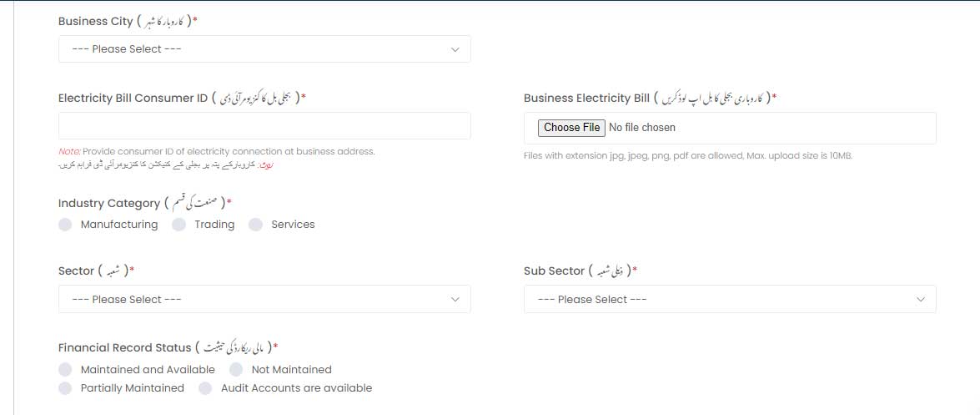Screen dimensions: 980x415
Task: Focus the Electricity Bill Consumer ID field
Action: [x=264, y=126]
